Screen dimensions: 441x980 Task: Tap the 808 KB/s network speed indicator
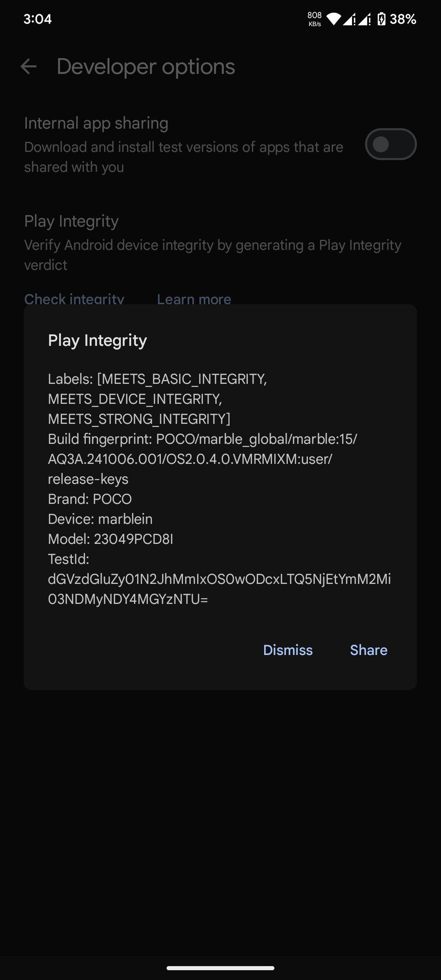point(314,19)
